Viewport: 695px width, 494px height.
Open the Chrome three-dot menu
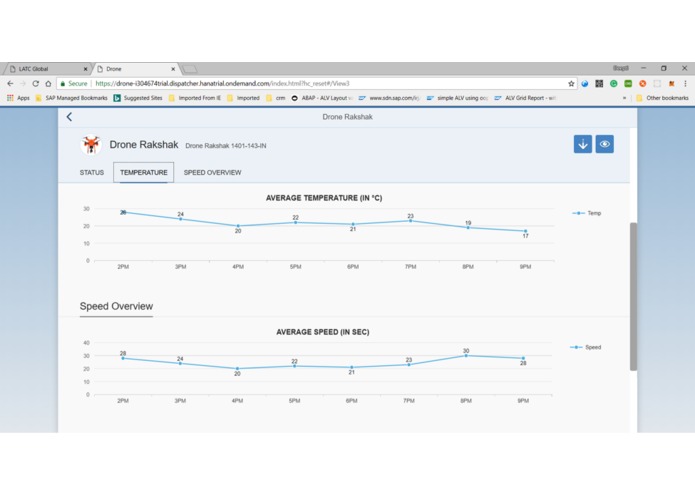pyautogui.click(x=685, y=83)
